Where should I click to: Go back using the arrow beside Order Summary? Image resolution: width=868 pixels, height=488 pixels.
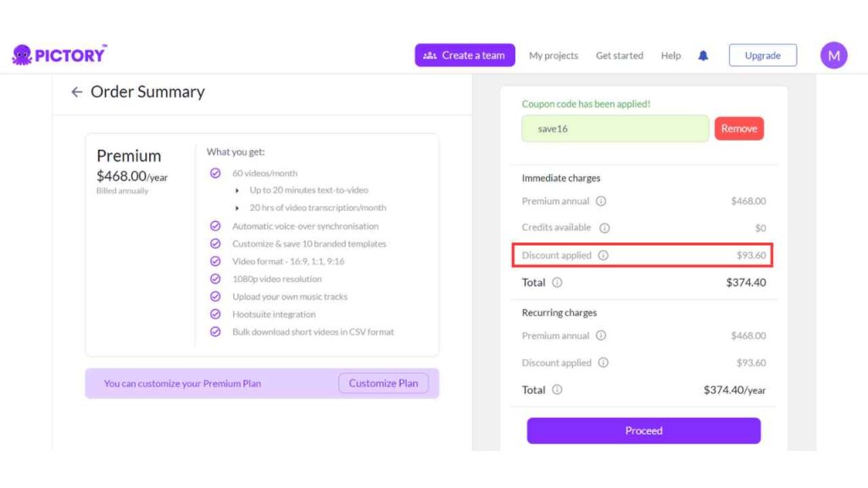77,91
